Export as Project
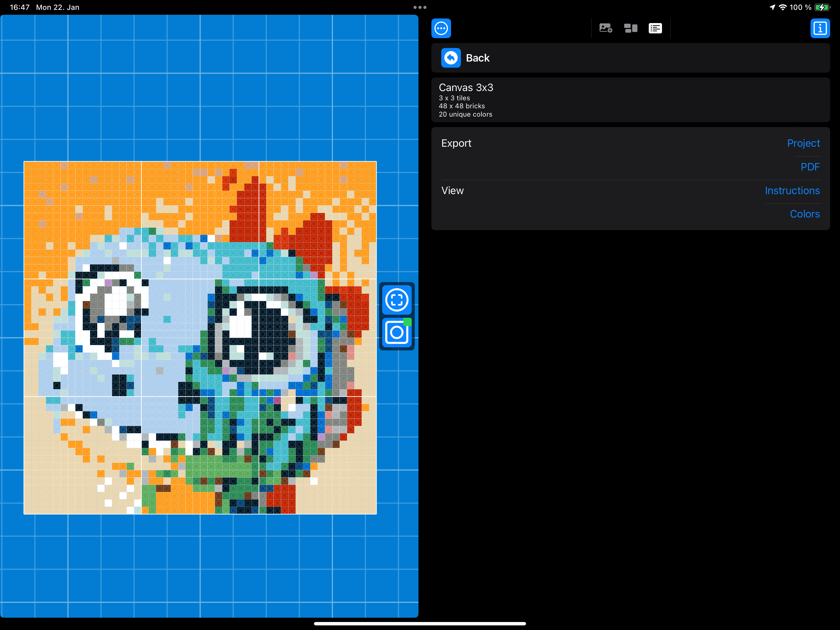 (803, 143)
